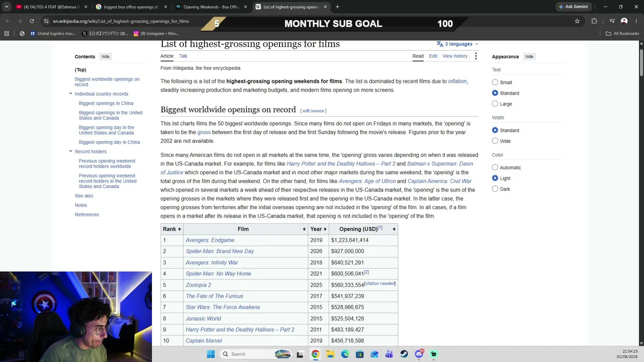Click edit source for Biggest worldwide openings
Screen dimensions: 644x362
coord(313,111)
